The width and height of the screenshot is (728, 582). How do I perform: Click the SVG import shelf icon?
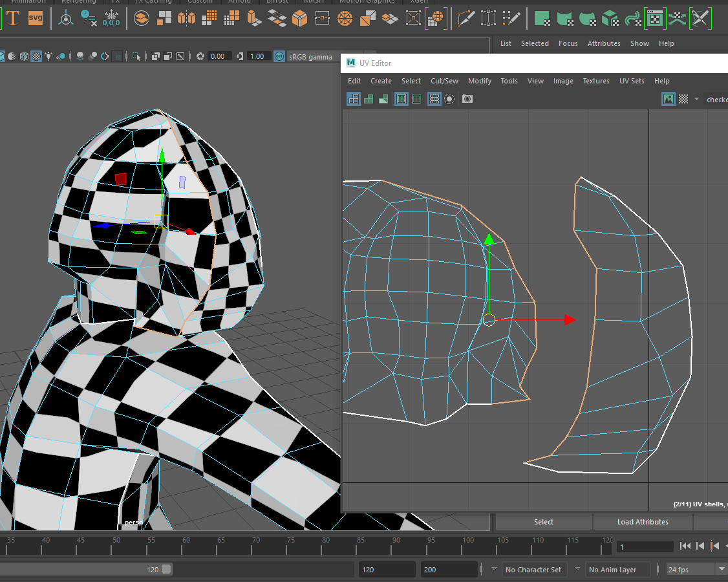pos(36,19)
